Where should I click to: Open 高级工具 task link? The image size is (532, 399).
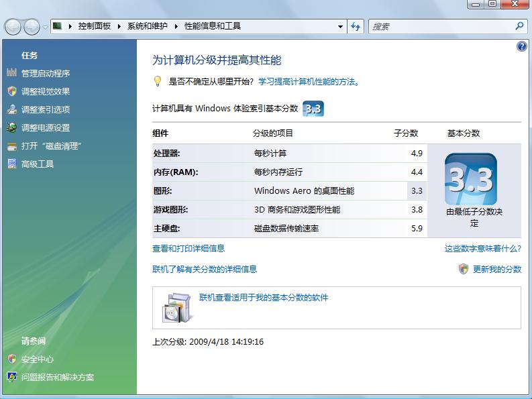pyautogui.click(x=38, y=164)
